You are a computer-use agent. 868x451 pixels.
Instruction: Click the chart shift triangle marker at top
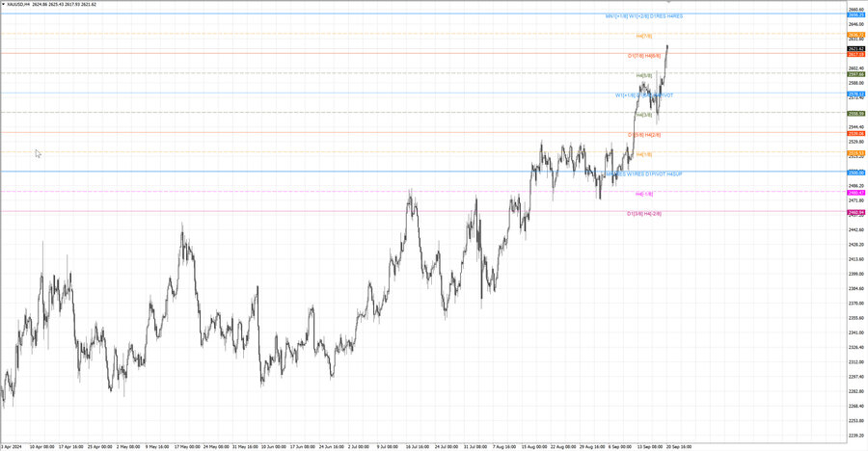pyautogui.click(x=668, y=2)
